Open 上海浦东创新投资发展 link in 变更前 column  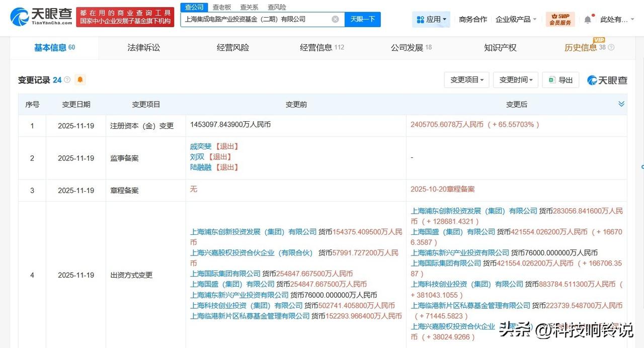coord(254,232)
